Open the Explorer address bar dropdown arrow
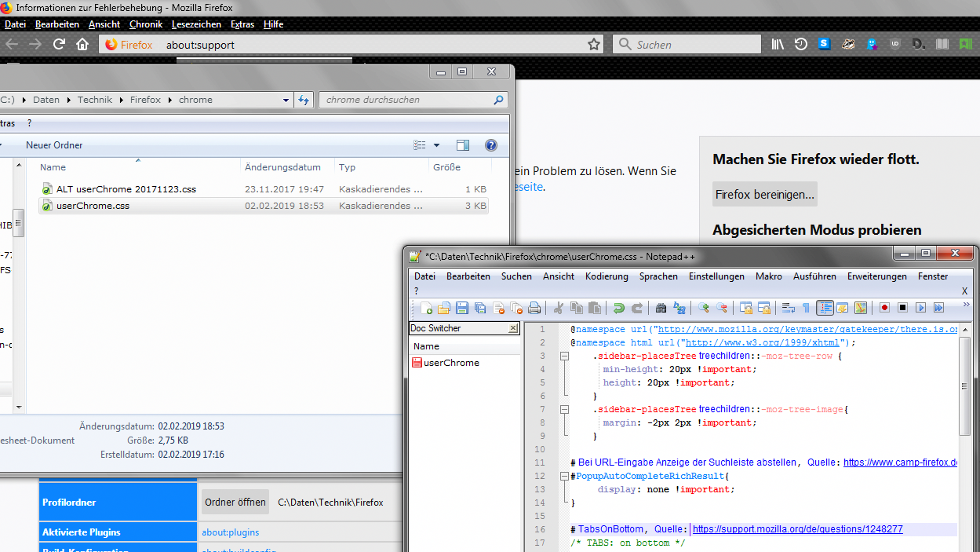The height and width of the screenshot is (552, 980). click(x=286, y=101)
